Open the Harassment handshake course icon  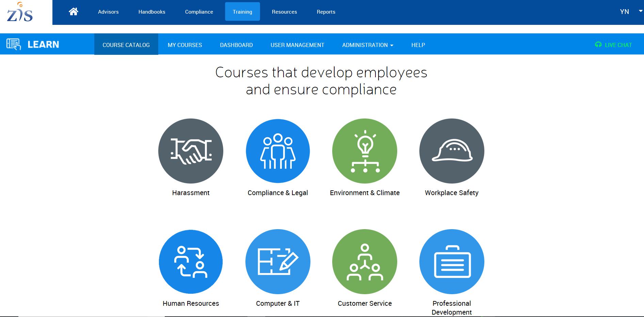[191, 151]
